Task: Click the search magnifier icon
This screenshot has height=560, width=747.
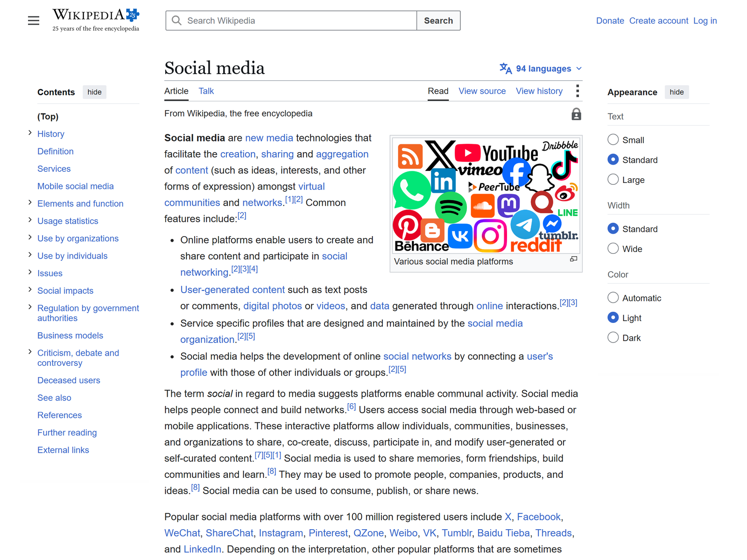Action: [x=176, y=21]
